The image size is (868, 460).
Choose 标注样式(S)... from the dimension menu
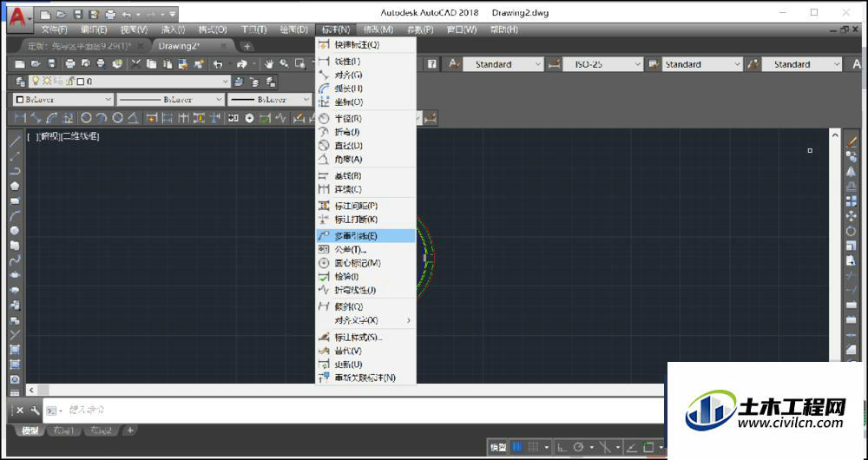pos(365,337)
